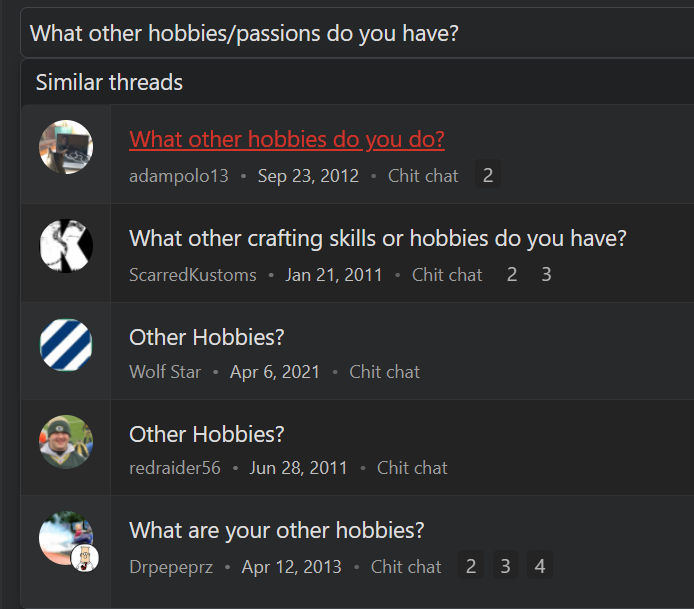The height and width of the screenshot is (609, 694).
Task: Click the Drpepeprz username link
Action: point(171,567)
